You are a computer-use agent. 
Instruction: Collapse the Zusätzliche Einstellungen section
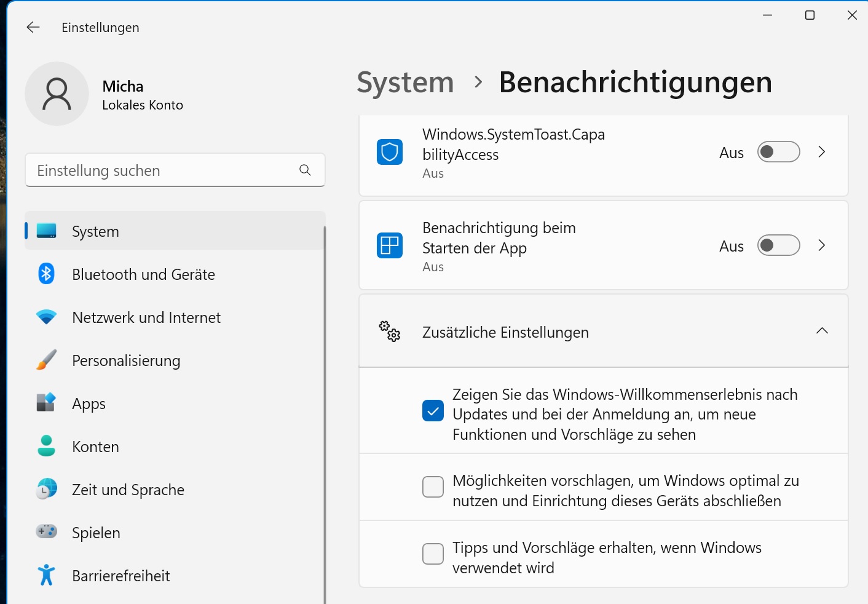pos(822,331)
